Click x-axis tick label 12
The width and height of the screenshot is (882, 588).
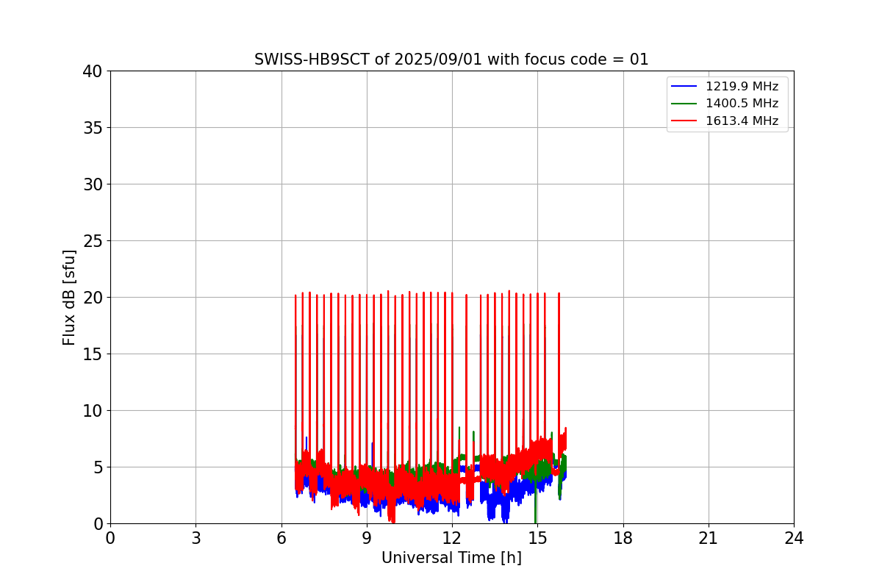pyautogui.click(x=452, y=538)
